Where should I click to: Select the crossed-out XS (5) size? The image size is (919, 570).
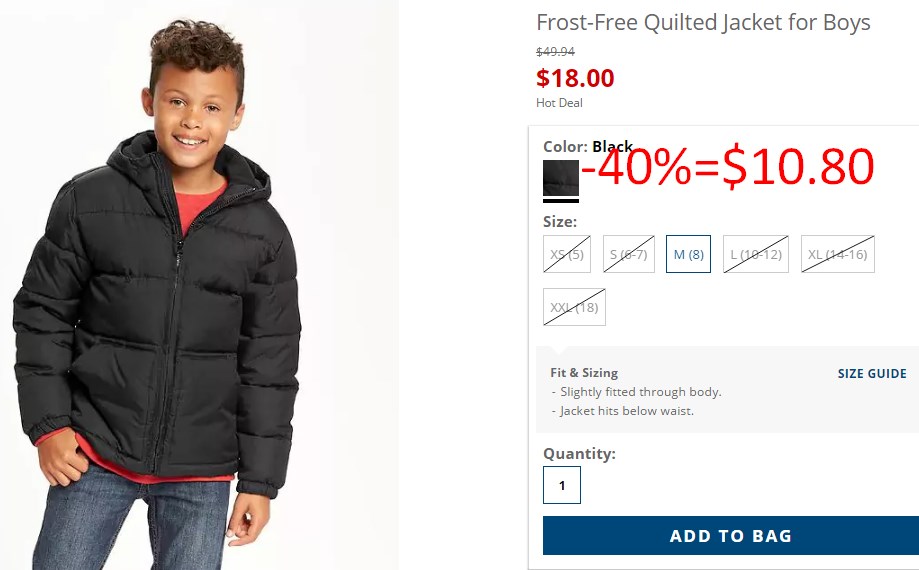[x=567, y=254]
